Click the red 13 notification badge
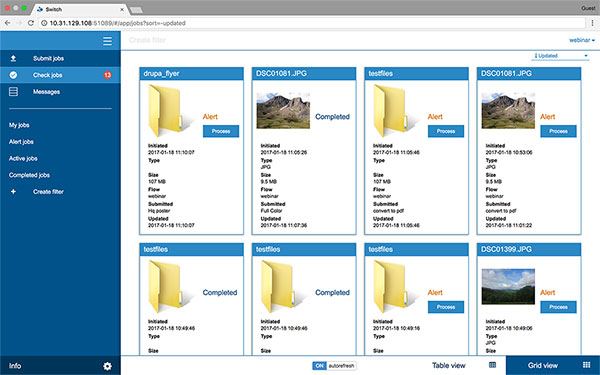Image resolution: width=600 pixels, height=375 pixels. (108, 75)
